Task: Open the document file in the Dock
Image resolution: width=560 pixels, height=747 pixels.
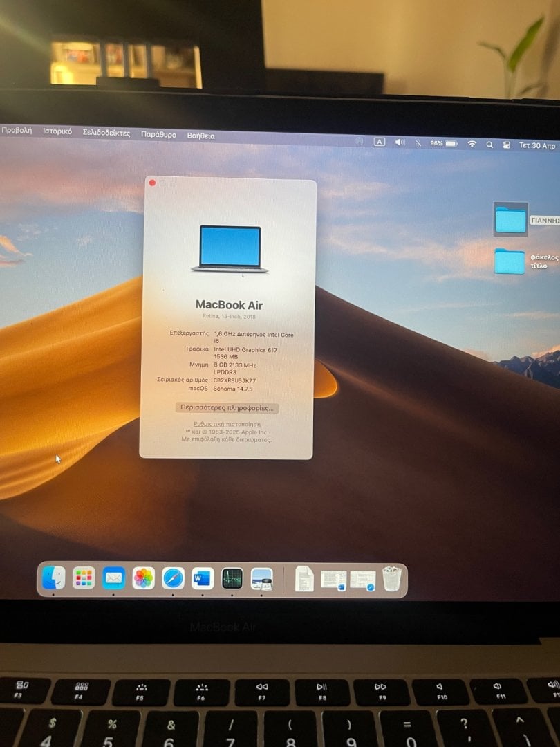Action: (304, 578)
